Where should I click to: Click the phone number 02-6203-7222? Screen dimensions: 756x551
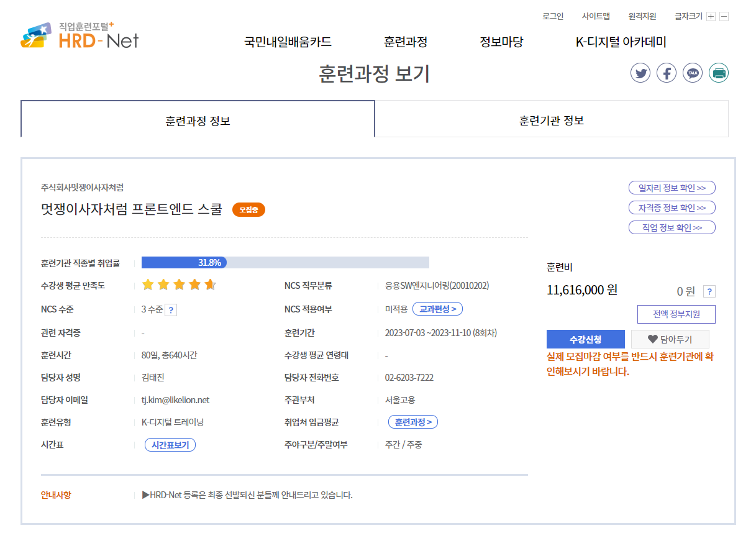click(409, 378)
